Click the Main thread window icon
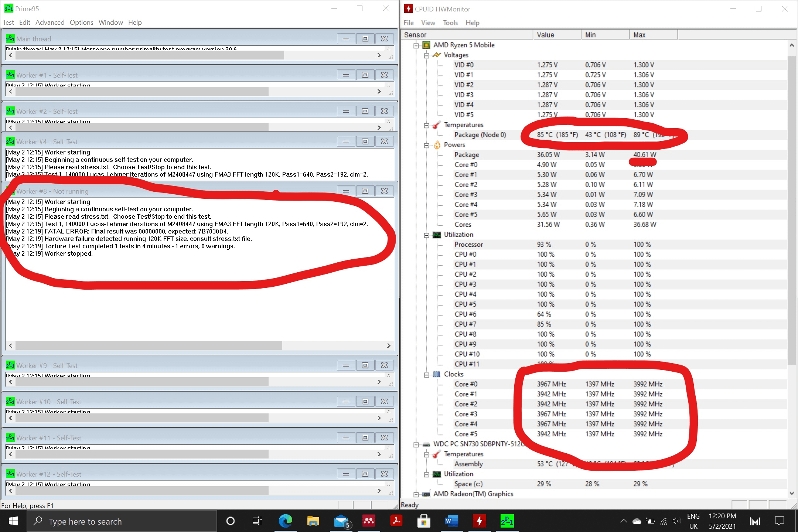Image resolution: width=798 pixels, height=532 pixels. point(10,39)
